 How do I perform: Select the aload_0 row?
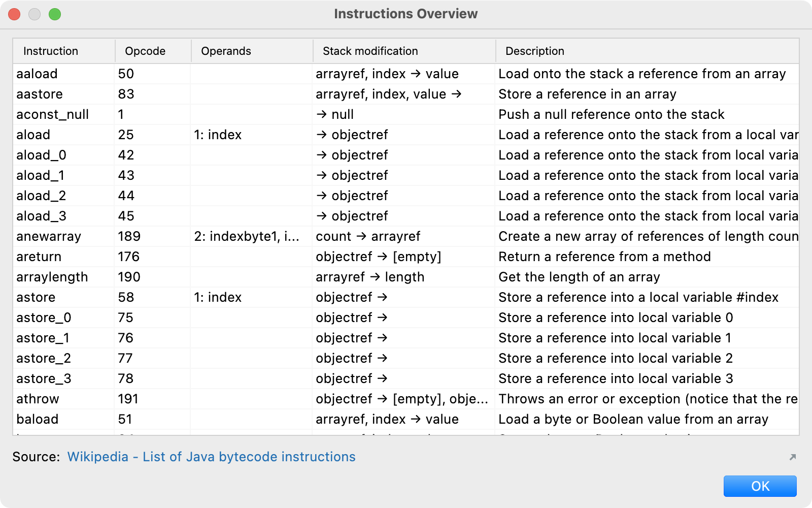(406, 155)
